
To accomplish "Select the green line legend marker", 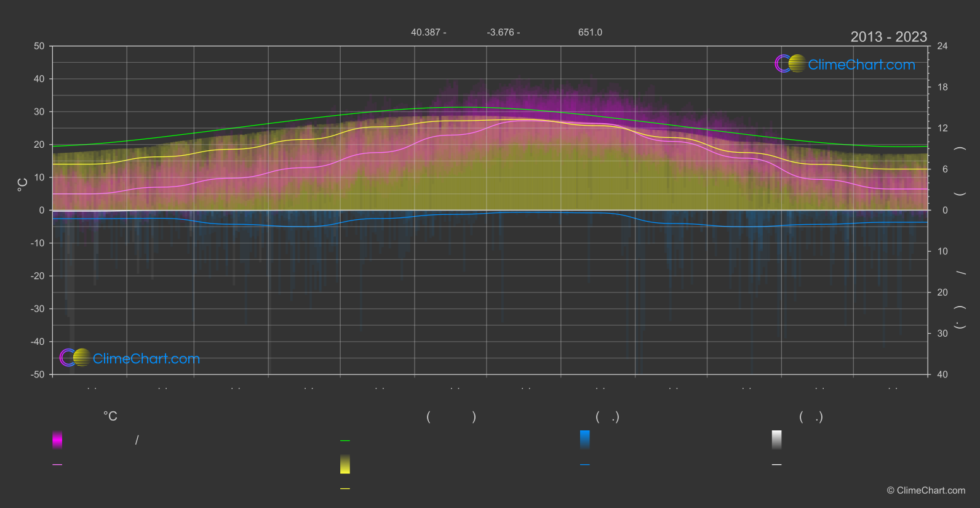I will point(345,441).
